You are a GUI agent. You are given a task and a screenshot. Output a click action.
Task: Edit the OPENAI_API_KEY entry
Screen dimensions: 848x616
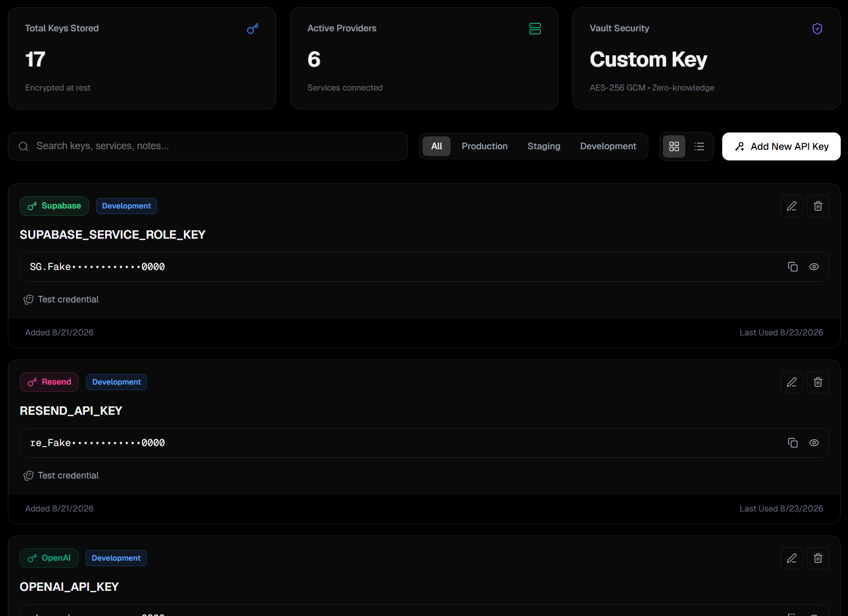792,558
